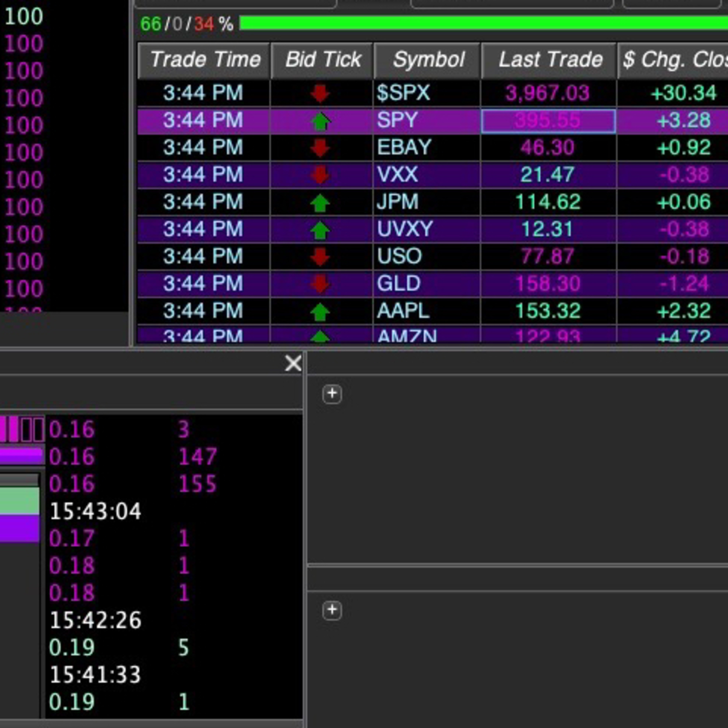
Task: Click the EBAY change value +0.92
Action: [684, 147]
